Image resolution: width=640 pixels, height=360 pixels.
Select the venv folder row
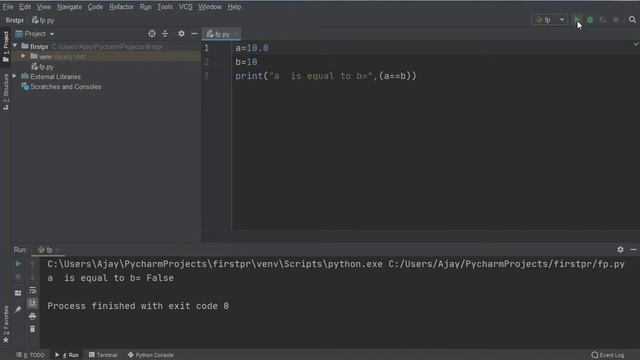(x=106, y=56)
